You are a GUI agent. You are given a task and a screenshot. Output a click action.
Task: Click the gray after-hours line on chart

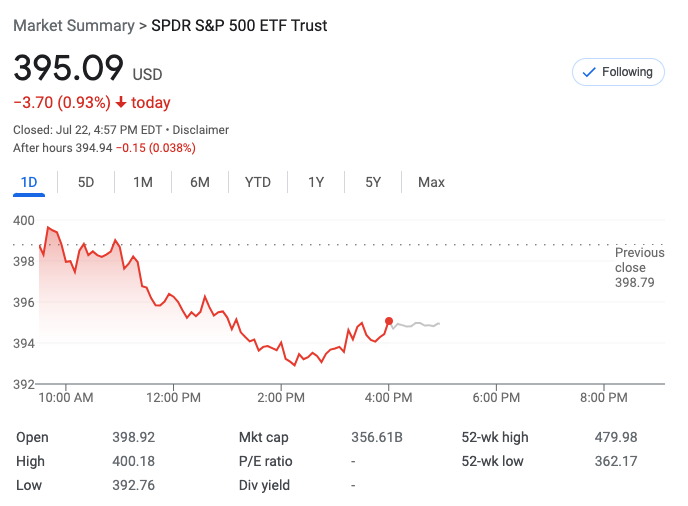418,325
